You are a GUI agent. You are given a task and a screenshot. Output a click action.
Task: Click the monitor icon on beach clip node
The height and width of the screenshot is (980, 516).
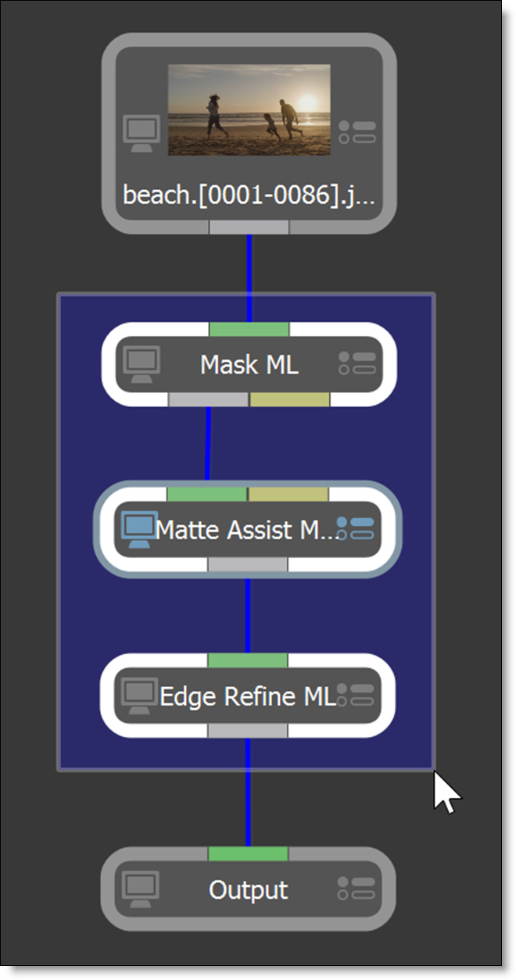click(x=142, y=134)
